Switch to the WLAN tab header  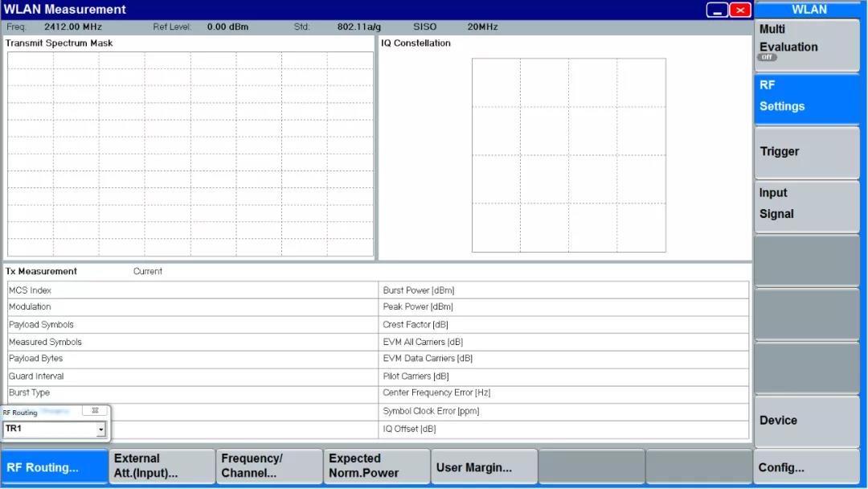click(x=809, y=10)
